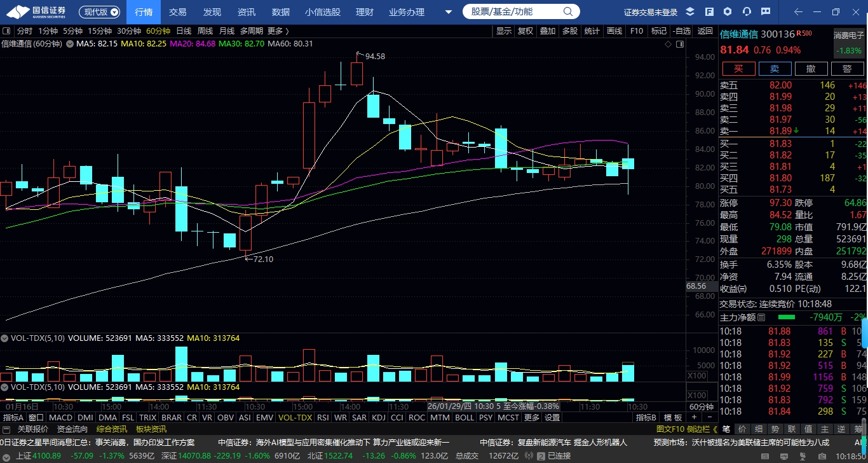Switch to the 周线 chart
The width and height of the screenshot is (868, 463).
[x=205, y=31]
